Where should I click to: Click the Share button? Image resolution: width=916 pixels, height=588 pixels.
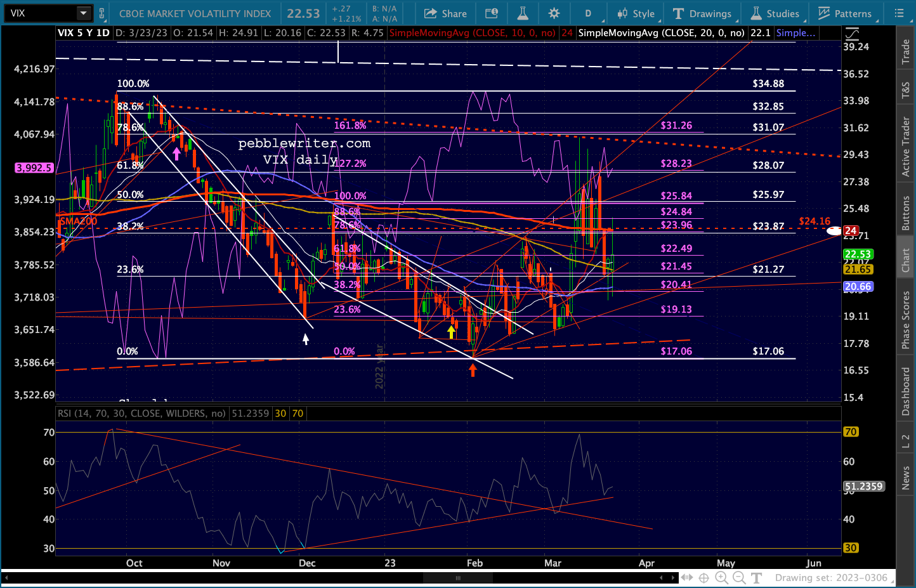(445, 13)
